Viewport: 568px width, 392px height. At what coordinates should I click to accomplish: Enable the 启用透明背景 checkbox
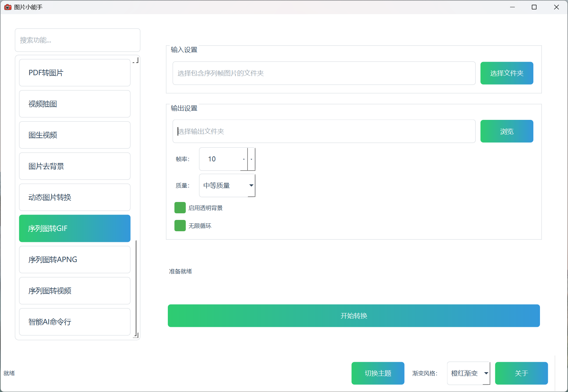click(x=180, y=208)
